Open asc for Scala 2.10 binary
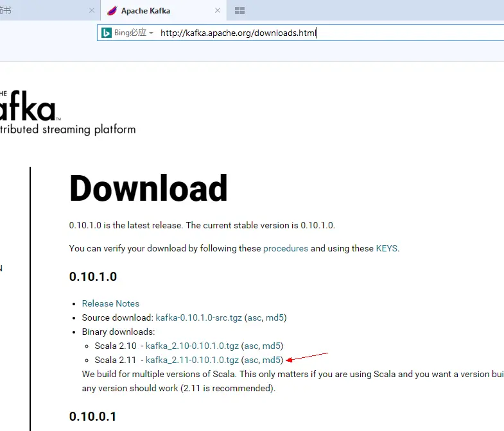This screenshot has width=504, height=431. click(251, 346)
